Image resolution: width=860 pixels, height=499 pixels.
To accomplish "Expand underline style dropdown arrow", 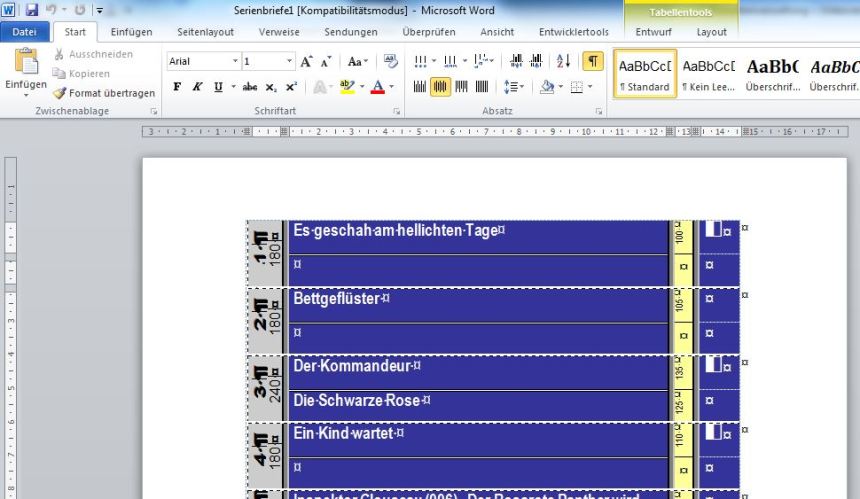I will tap(233, 87).
